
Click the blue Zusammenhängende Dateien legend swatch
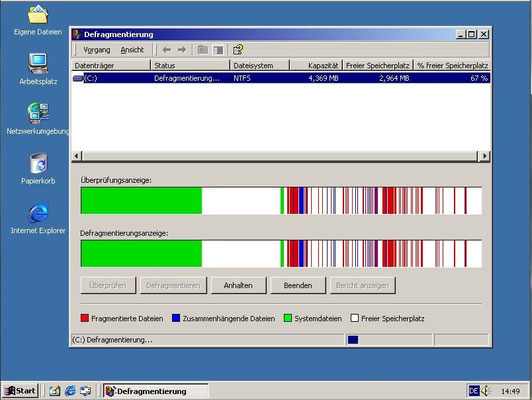pyautogui.click(x=176, y=318)
